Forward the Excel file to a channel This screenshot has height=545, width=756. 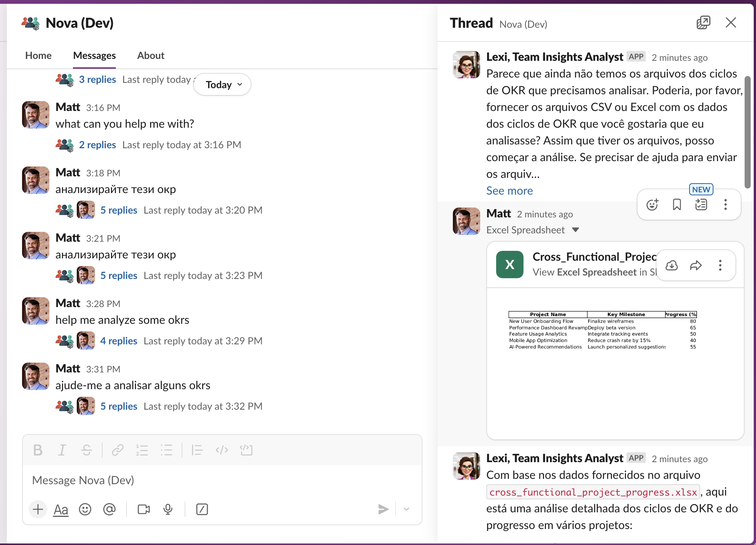pyautogui.click(x=696, y=265)
